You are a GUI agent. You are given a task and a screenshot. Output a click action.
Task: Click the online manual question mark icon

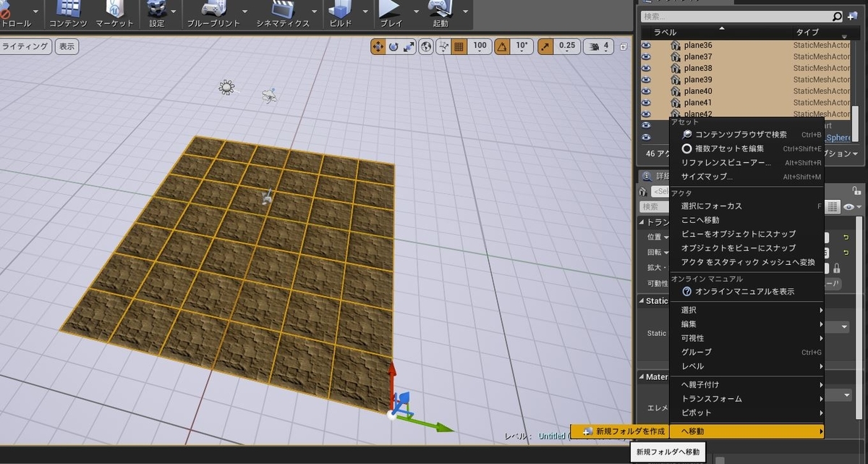point(687,292)
